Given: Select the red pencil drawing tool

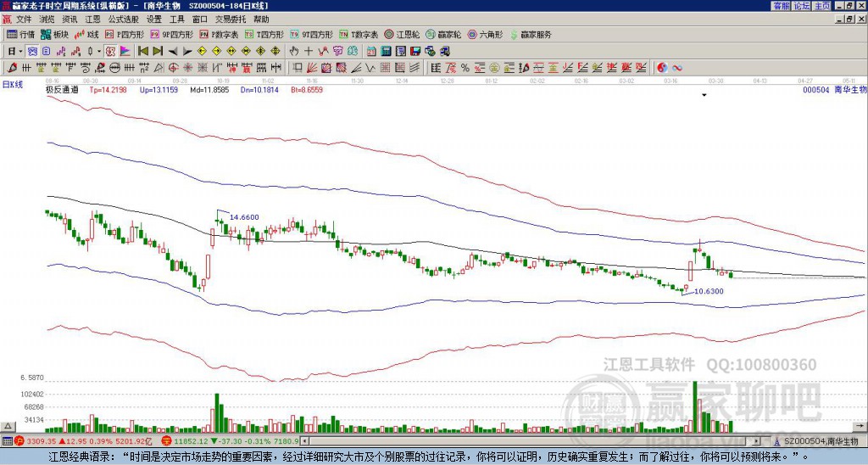Looking at the screenshot, I should (12, 68).
